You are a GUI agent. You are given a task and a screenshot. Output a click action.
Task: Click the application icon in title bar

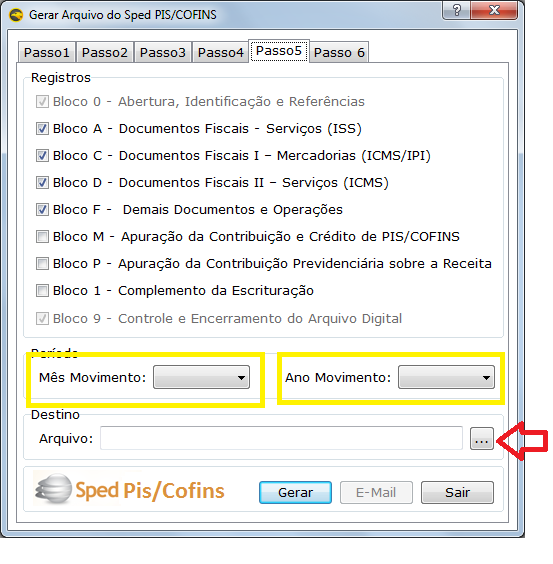pos(16,15)
